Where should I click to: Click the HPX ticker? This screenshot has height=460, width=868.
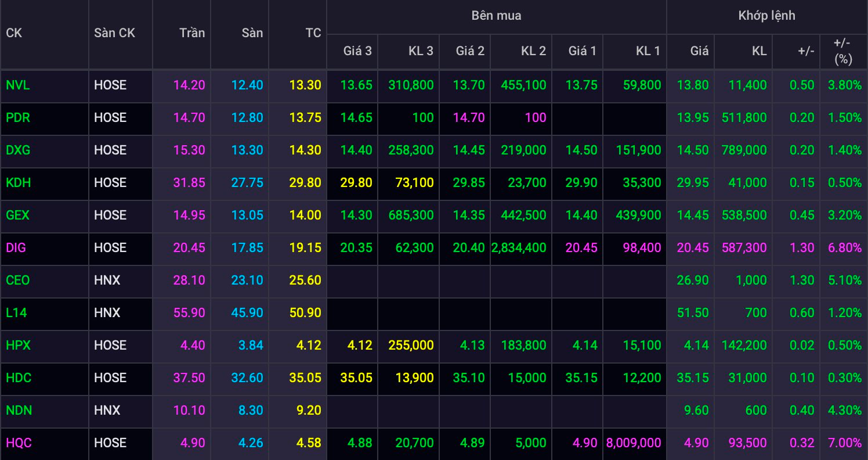pos(18,346)
